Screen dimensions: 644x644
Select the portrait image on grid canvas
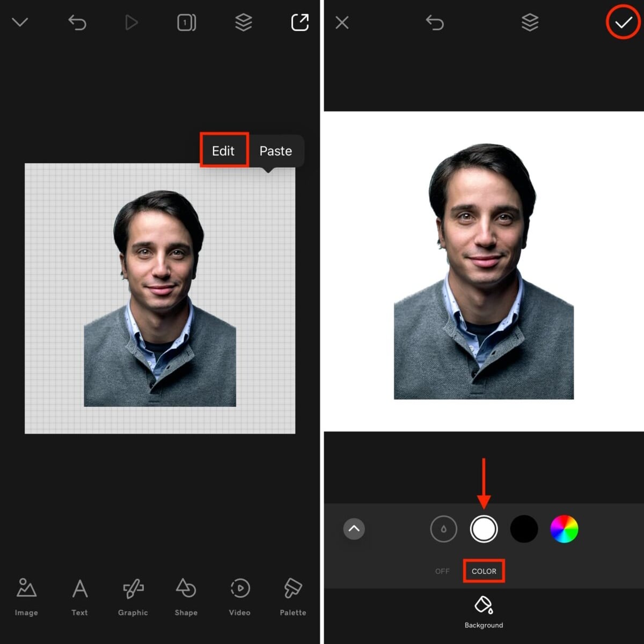(160, 298)
